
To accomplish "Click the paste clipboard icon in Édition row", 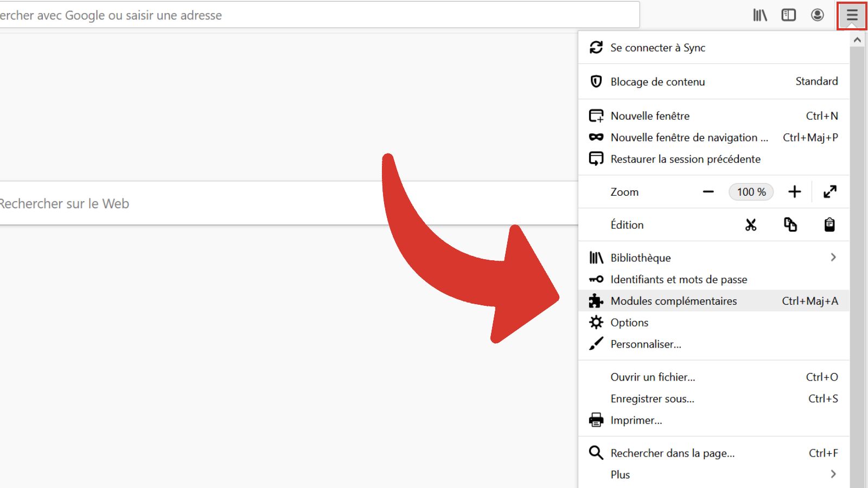I will [829, 224].
